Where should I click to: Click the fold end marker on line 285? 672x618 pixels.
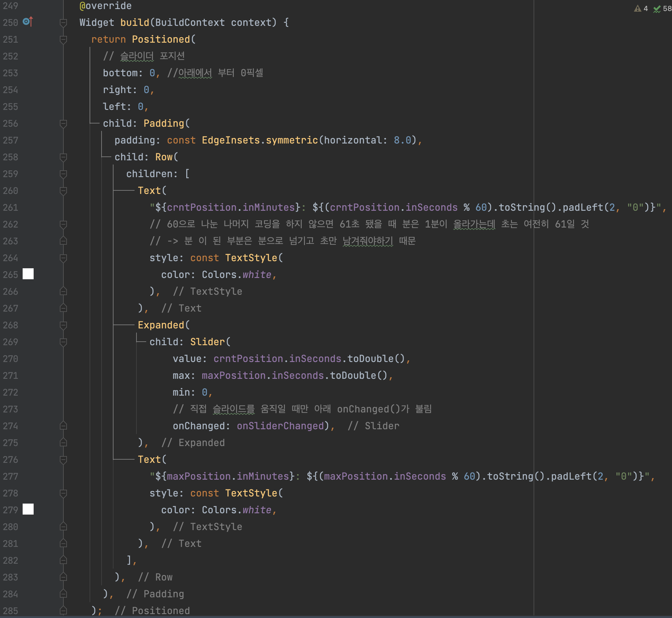pyautogui.click(x=63, y=611)
